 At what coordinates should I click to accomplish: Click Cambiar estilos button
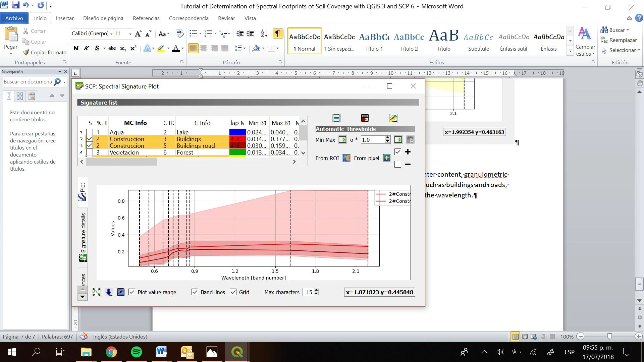click(x=585, y=41)
